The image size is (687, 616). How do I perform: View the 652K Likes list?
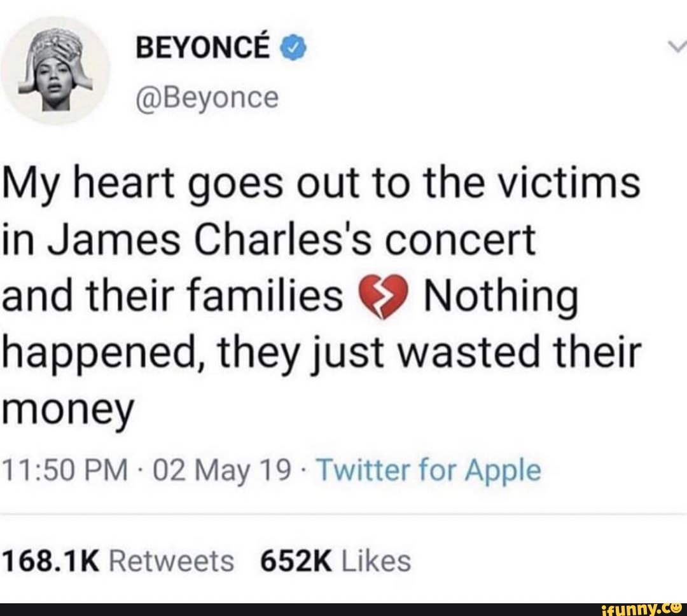click(336, 561)
